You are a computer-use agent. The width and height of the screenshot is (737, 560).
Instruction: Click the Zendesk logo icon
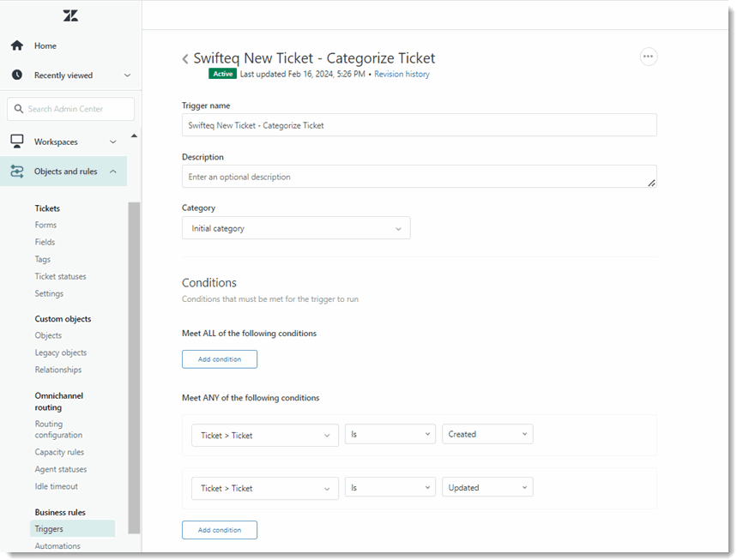tap(70, 15)
